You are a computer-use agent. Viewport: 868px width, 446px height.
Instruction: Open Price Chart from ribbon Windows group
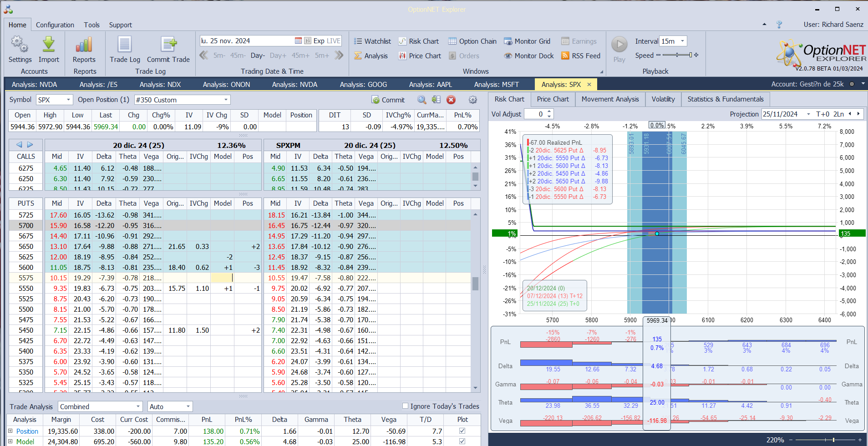click(420, 56)
